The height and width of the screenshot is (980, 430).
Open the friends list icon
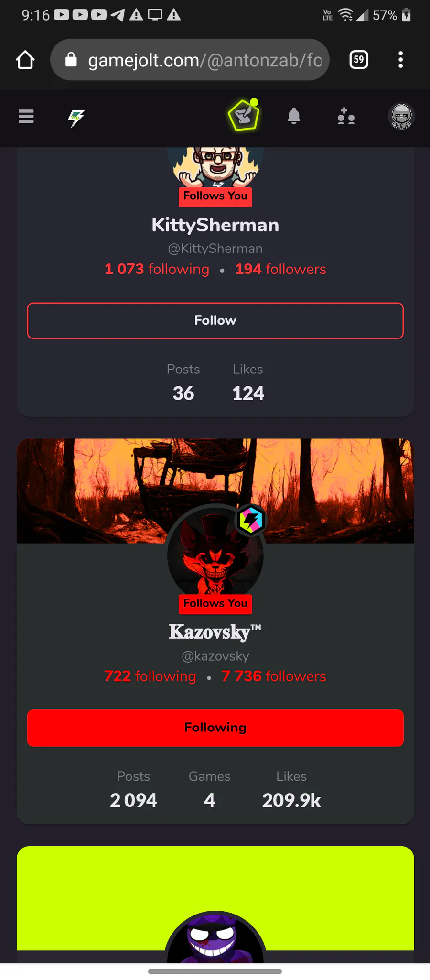346,116
